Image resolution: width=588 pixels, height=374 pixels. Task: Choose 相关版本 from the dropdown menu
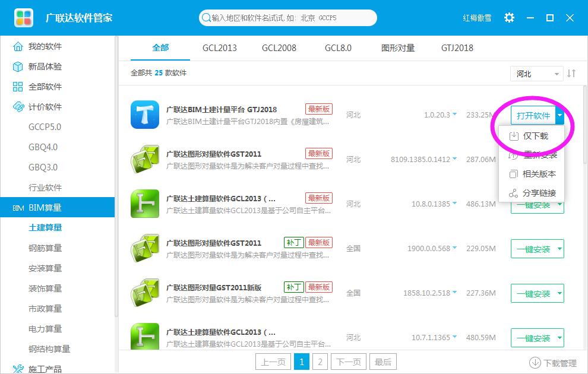[532, 174]
